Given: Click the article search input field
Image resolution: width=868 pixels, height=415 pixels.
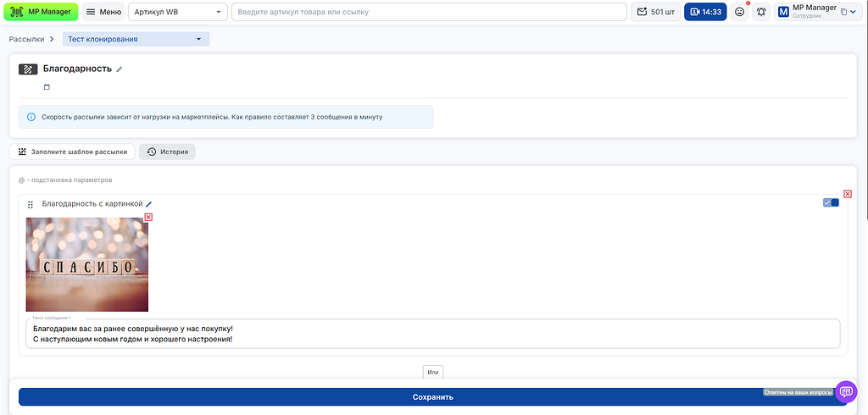Looking at the screenshot, I should click(428, 12).
